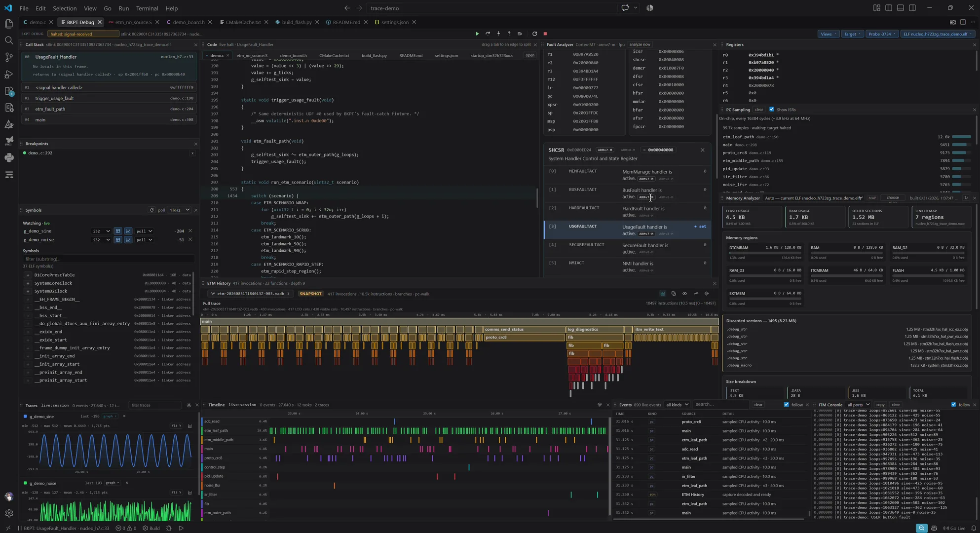Switch to the settings.json editor tab

coord(395,22)
